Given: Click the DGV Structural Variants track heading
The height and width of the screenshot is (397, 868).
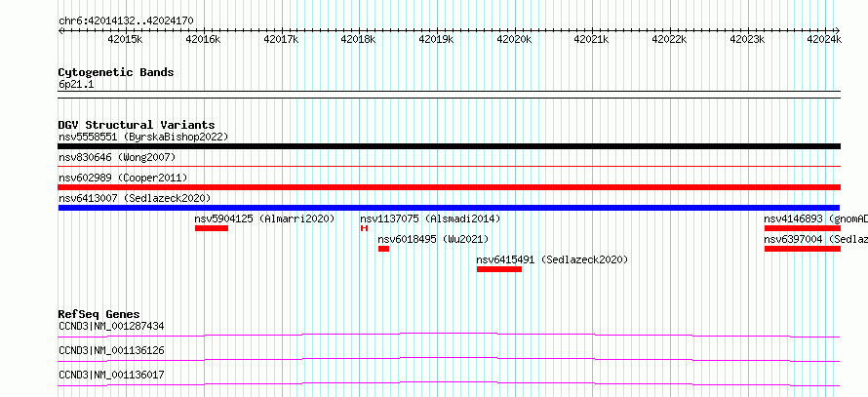Looking at the screenshot, I should click(x=137, y=125).
